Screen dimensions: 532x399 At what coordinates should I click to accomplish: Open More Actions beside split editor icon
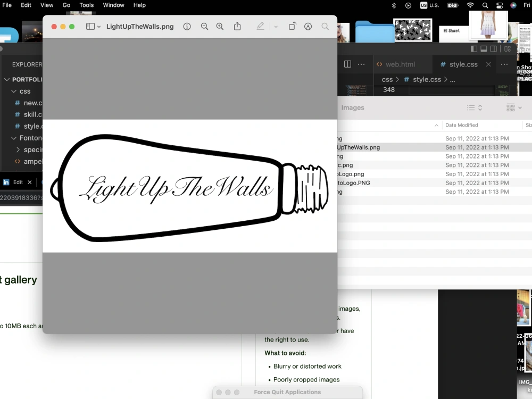click(x=361, y=64)
